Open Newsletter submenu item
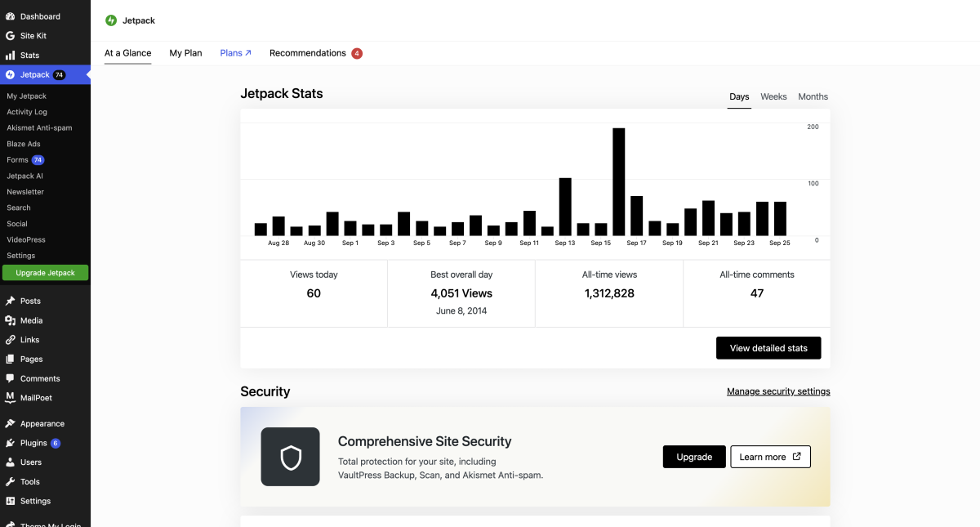The height and width of the screenshot is (527, 980). point(25,192)
